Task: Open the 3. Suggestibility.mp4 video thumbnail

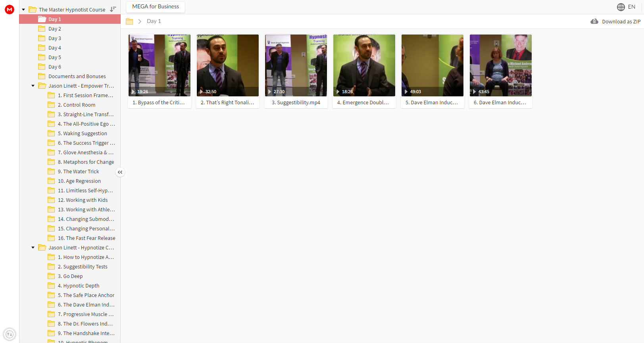Action: [296, 65]
